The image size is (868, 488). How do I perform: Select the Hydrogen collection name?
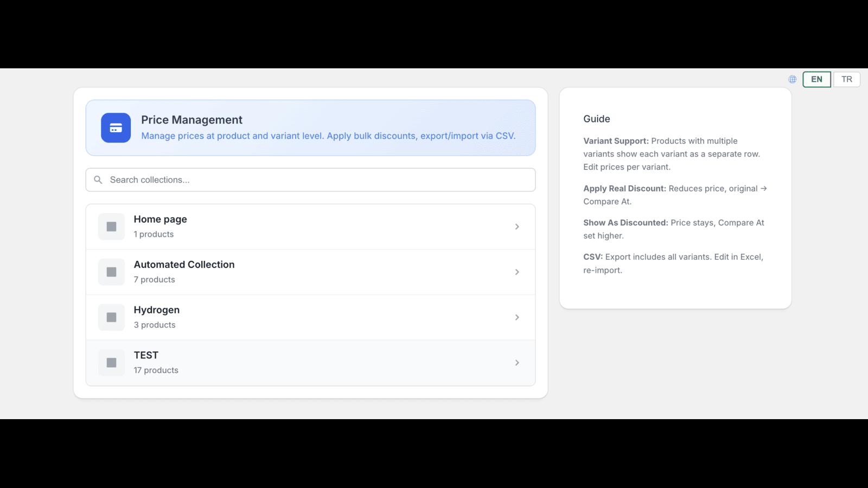point(156,310)
